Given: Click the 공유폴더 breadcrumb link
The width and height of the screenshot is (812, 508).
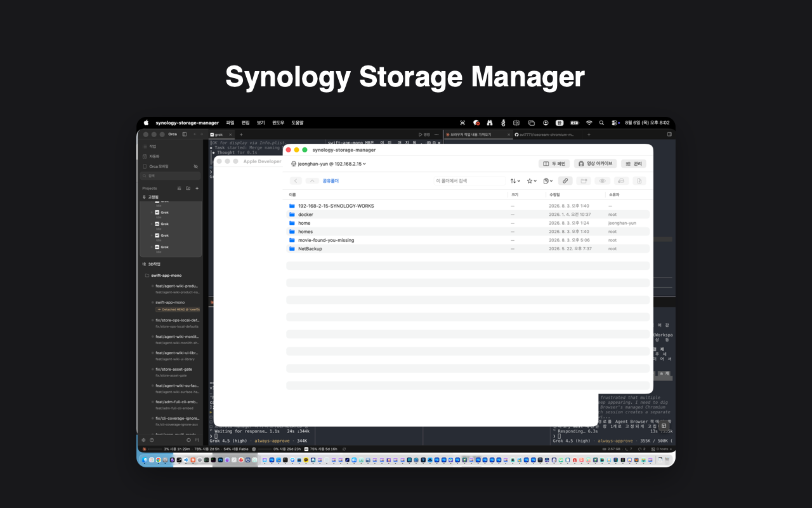Looking at the screenshot, I should click(331, 181).
